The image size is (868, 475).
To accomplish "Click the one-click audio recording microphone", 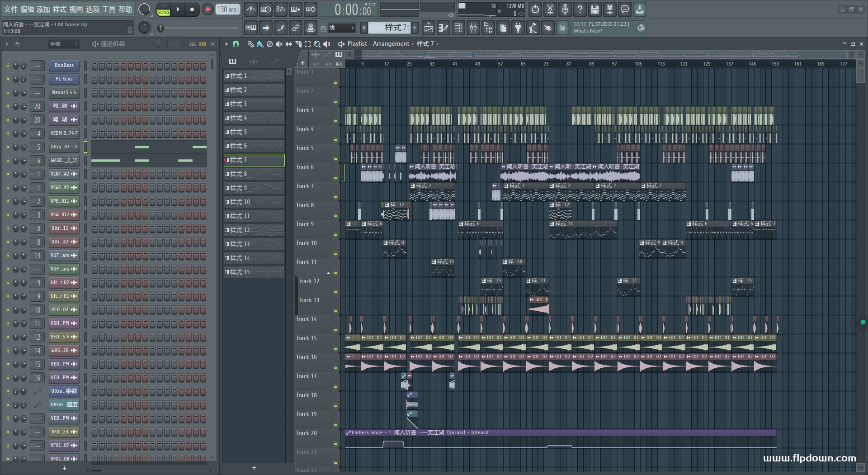I will coord(565,9).
